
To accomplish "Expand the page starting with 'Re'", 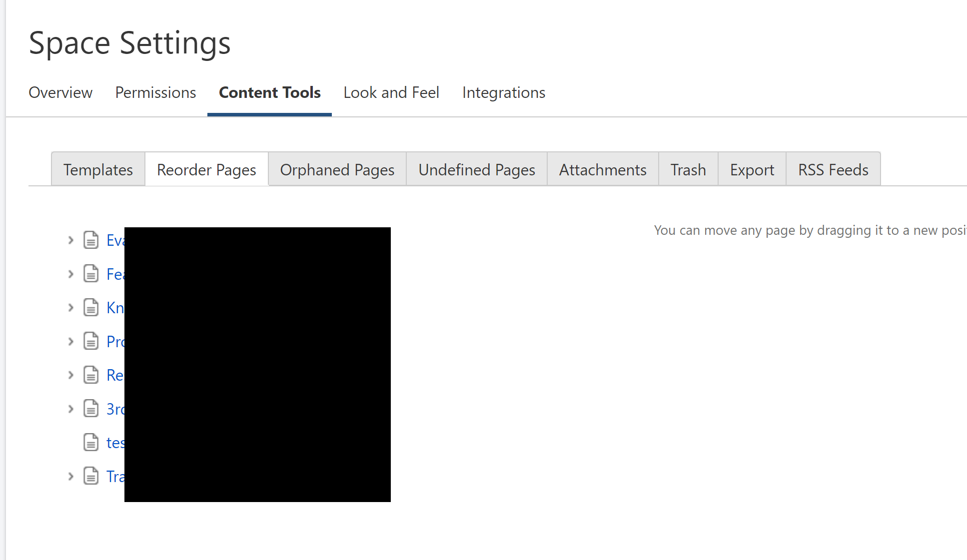I will tap(70, 375).
